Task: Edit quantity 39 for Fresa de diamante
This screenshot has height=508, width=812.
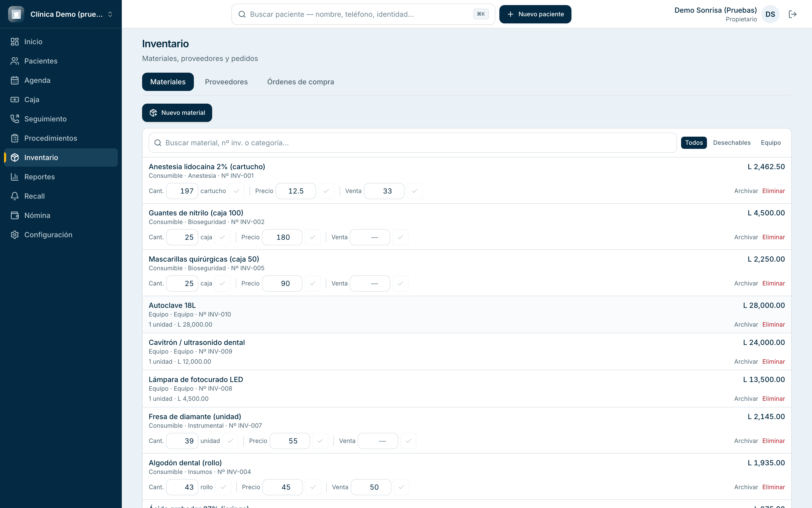Action: coord(182,441)
